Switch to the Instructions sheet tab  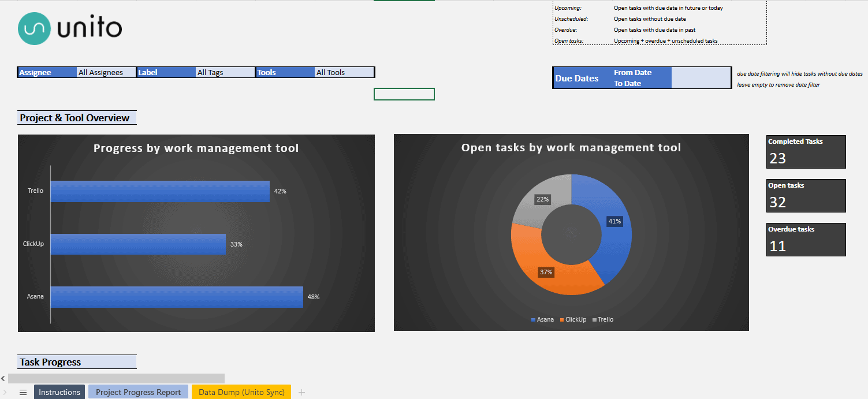click(x=59, y=392)
